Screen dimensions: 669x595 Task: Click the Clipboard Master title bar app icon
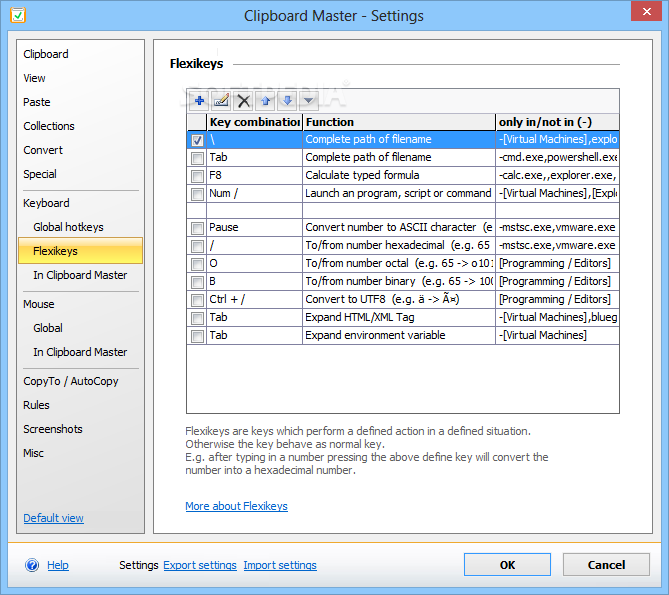click(18, 15)
